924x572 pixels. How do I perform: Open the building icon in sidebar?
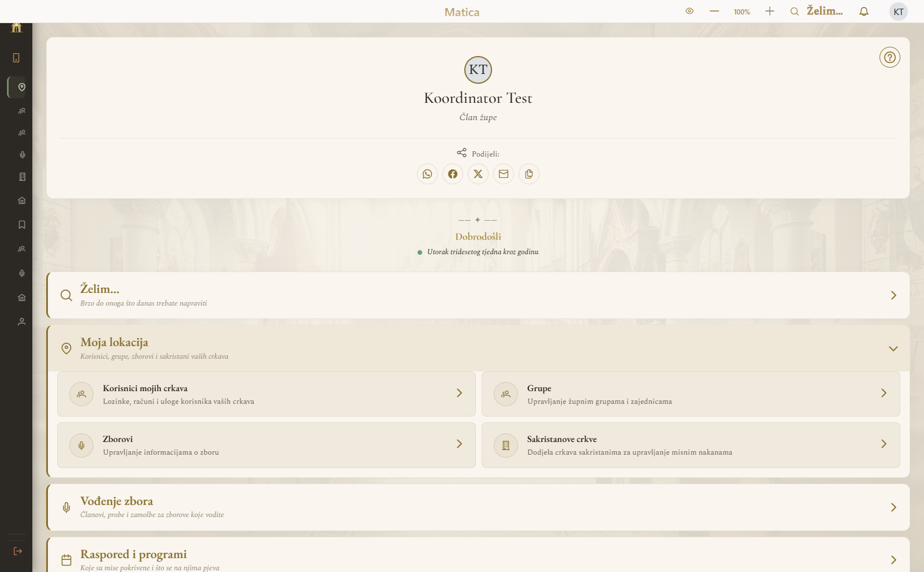[22, 177]
